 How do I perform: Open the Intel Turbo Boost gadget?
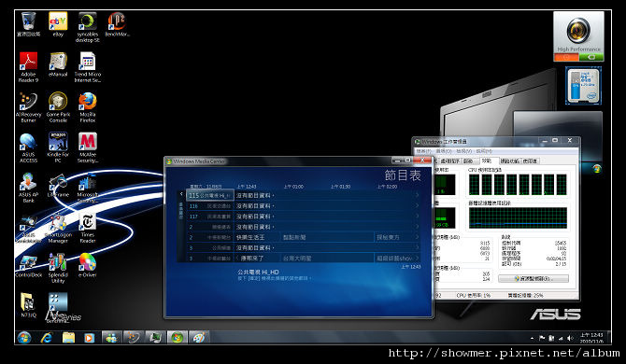coord(583,86)
